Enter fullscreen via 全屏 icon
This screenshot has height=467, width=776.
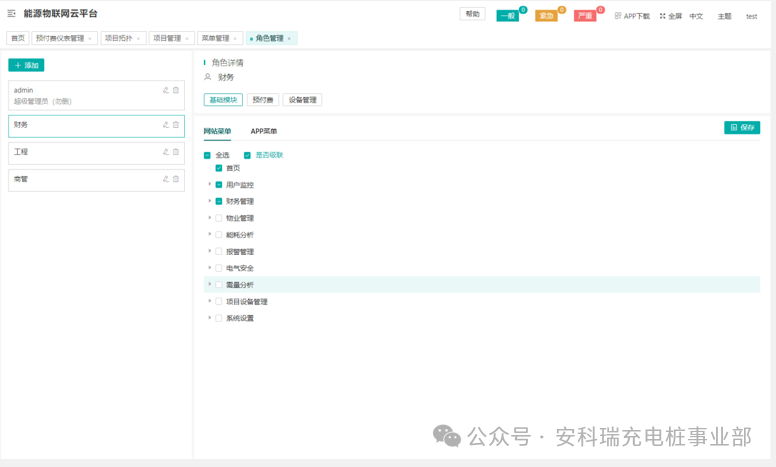pos(662,16)
